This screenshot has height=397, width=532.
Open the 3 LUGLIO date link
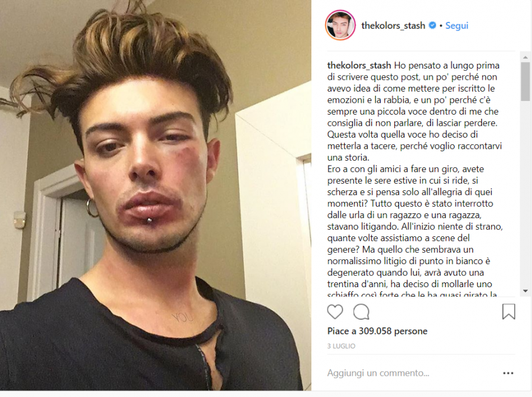click(x=341, y=346)
